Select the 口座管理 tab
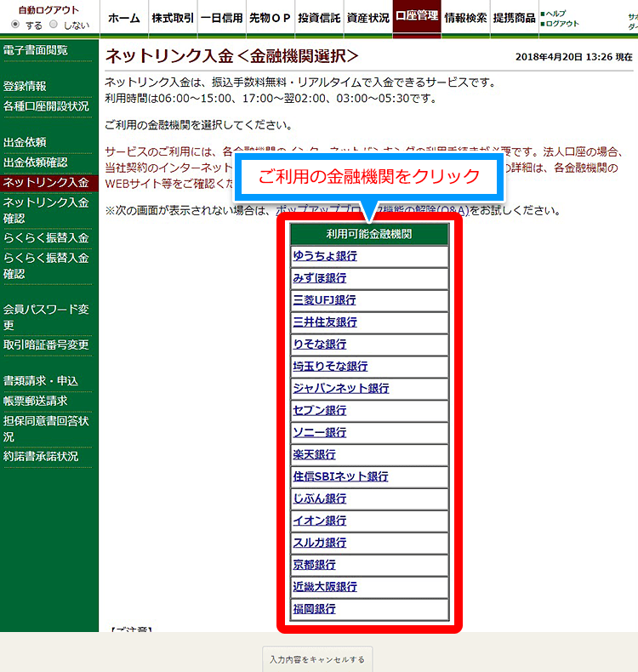The height and width of the screenshot is (672, 638). pos(417,17)
